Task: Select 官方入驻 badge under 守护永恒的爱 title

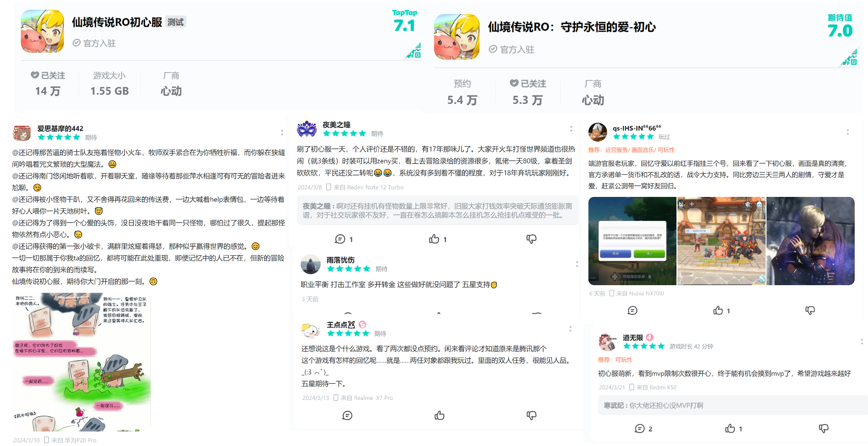Action: point(512,49)
